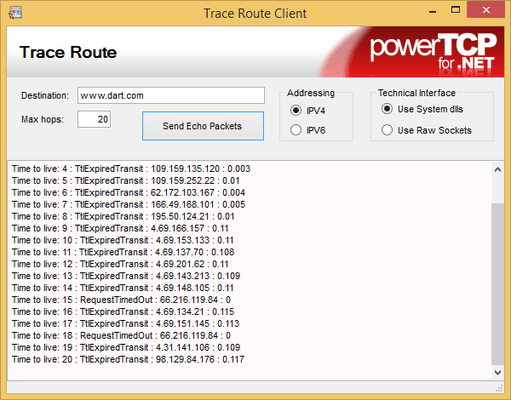This screenshot has width=511, height=400.
Task: Click the scroll down arrow in results
Action: 498,372
